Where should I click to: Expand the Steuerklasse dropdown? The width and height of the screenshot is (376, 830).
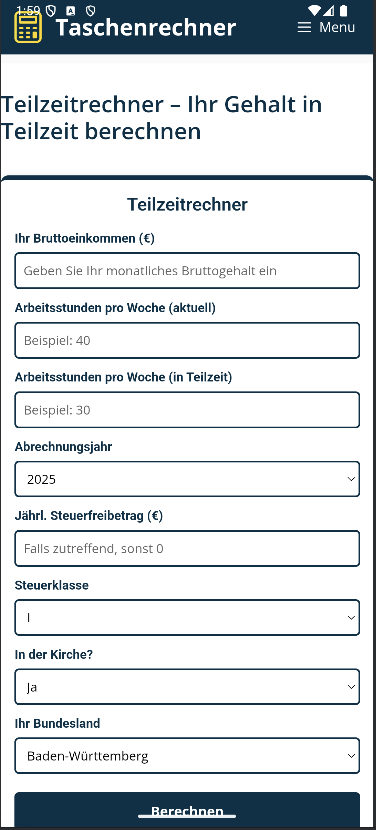(x=187, y=617)
